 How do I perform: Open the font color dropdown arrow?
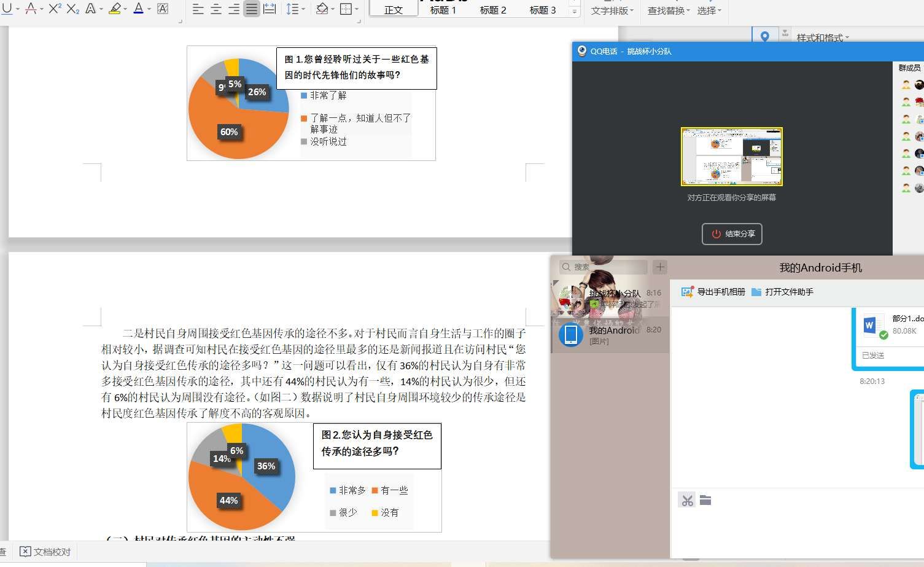tap(149, 9)
